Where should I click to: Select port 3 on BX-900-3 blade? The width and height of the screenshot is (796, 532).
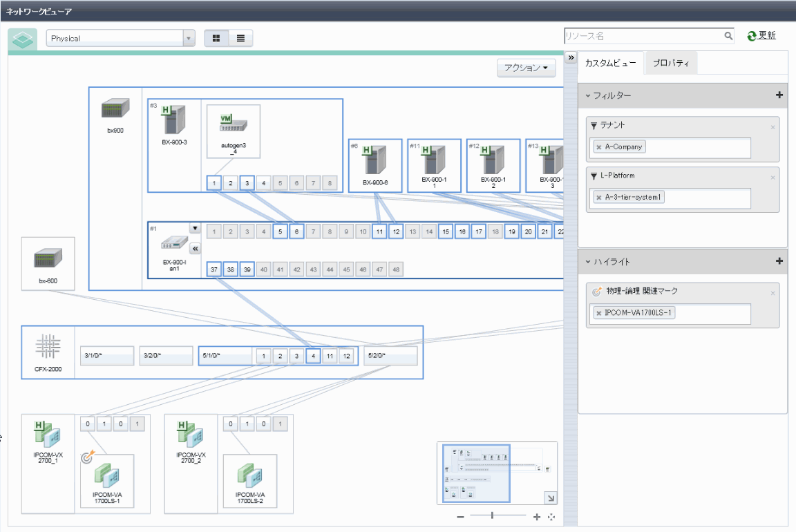[x=247, y=183]
